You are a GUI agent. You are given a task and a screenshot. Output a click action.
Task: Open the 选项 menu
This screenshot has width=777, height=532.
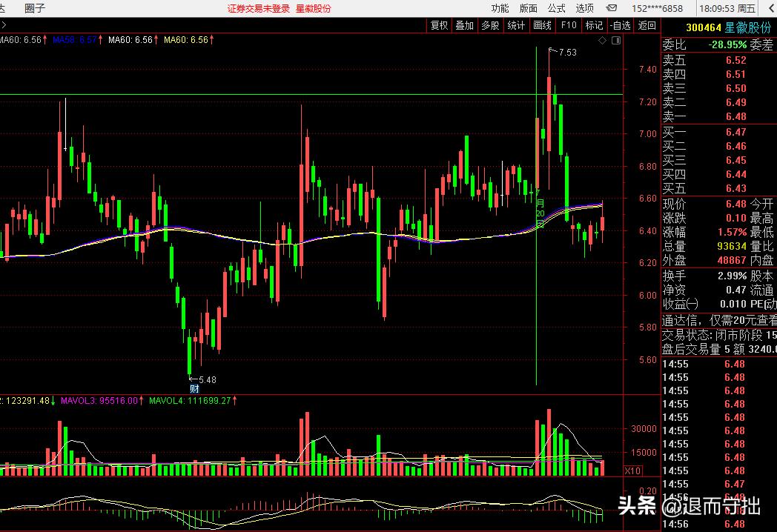coord(585,8)
